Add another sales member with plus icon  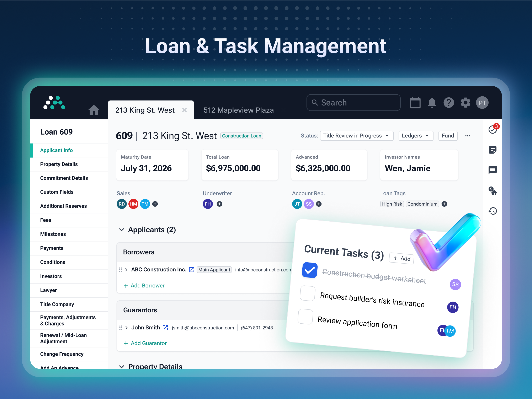pyautogui.click(x=155, y=204)
